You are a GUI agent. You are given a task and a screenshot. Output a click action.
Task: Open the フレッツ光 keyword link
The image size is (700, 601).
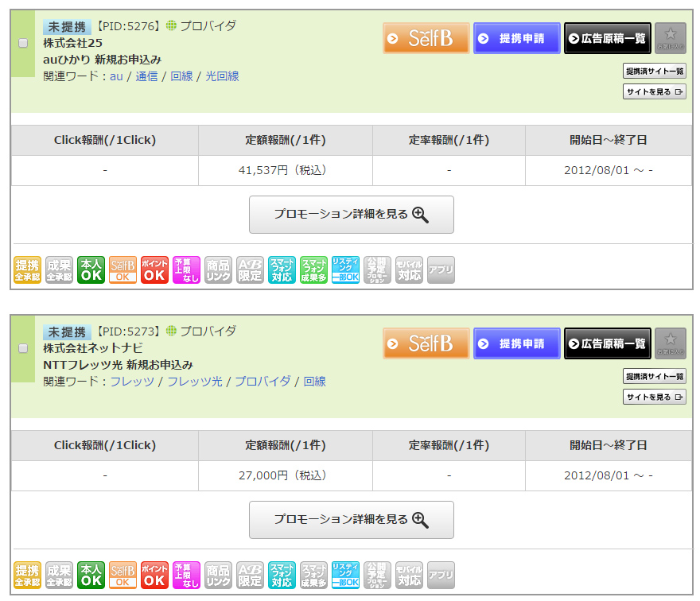195,382
